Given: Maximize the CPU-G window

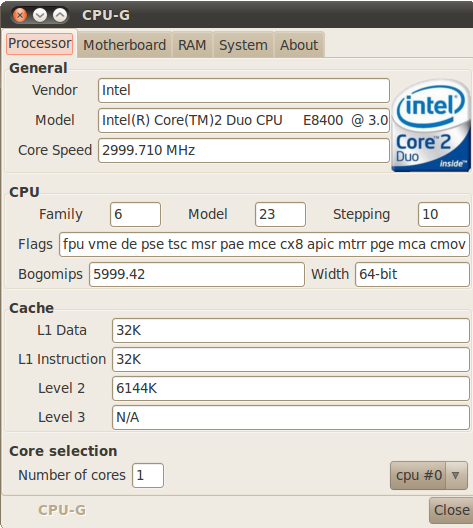Looking at the screenshot, I should tap(60, 15).
